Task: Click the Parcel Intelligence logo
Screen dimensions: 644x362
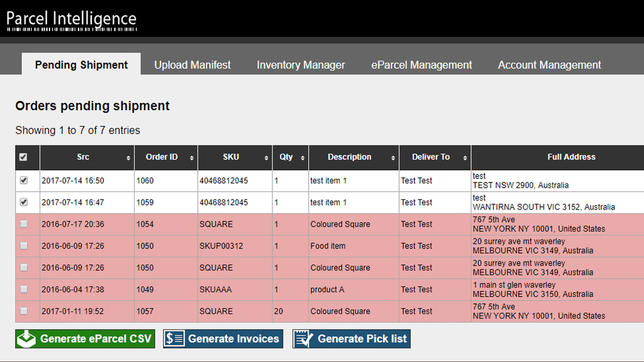Action: click(71, 21)
